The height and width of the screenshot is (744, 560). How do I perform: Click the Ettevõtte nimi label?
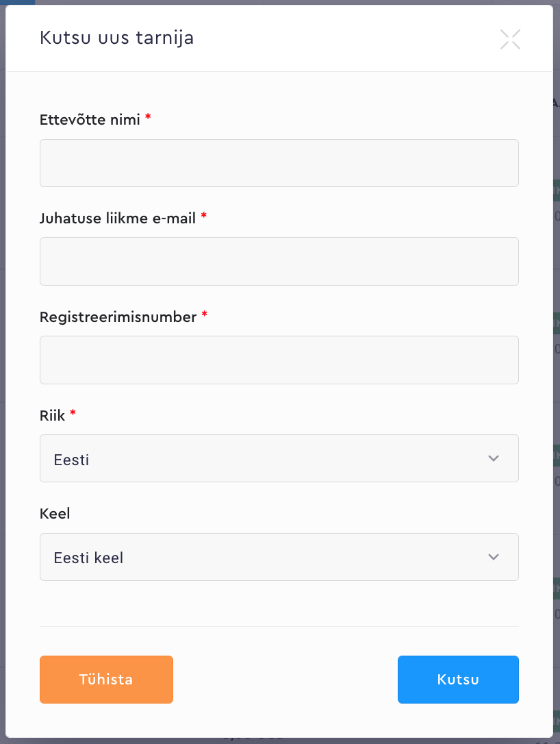(x=90, y=120)
